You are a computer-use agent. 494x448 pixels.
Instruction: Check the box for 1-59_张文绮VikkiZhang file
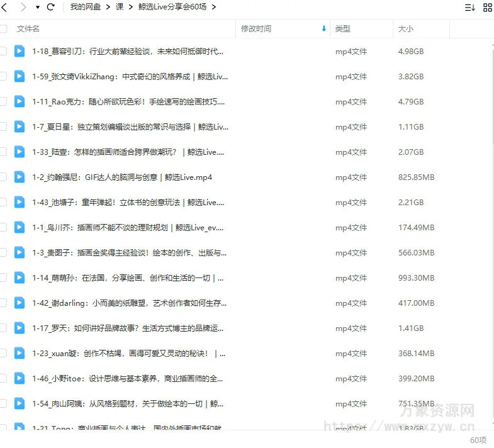(3, 76)
